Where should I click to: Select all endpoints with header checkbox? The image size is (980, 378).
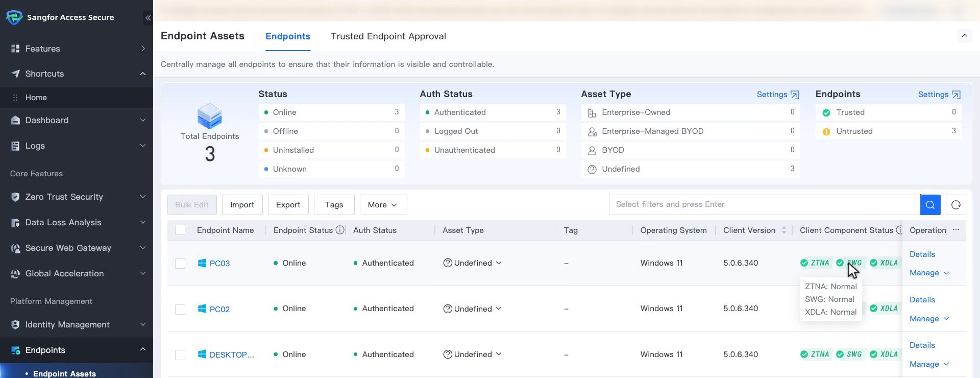click(180, 230)
